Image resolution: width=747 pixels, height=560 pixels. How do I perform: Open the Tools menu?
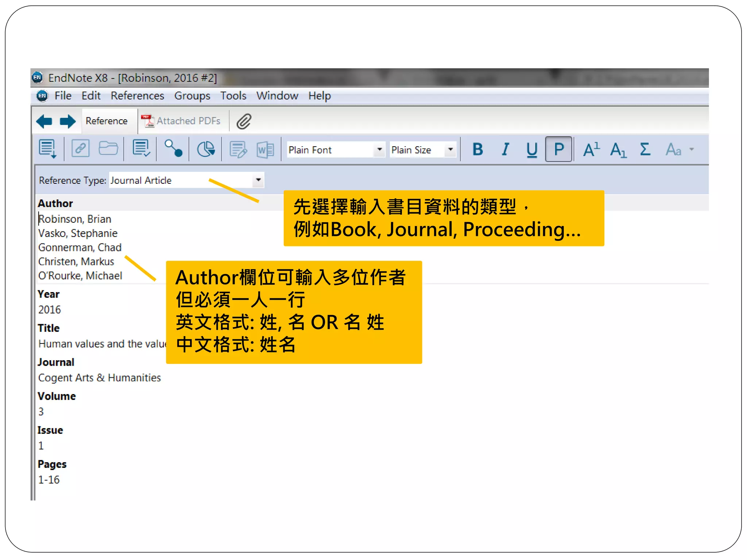pos(233,96)
